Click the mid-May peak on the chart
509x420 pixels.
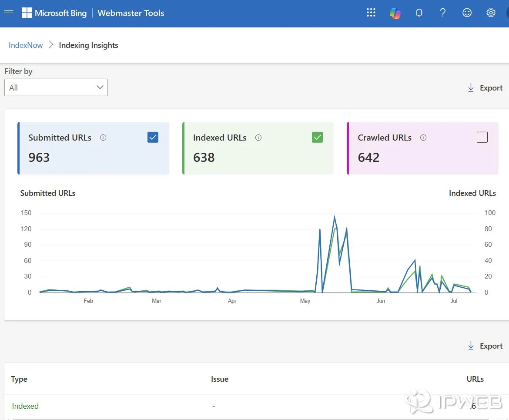pos(335,217)
